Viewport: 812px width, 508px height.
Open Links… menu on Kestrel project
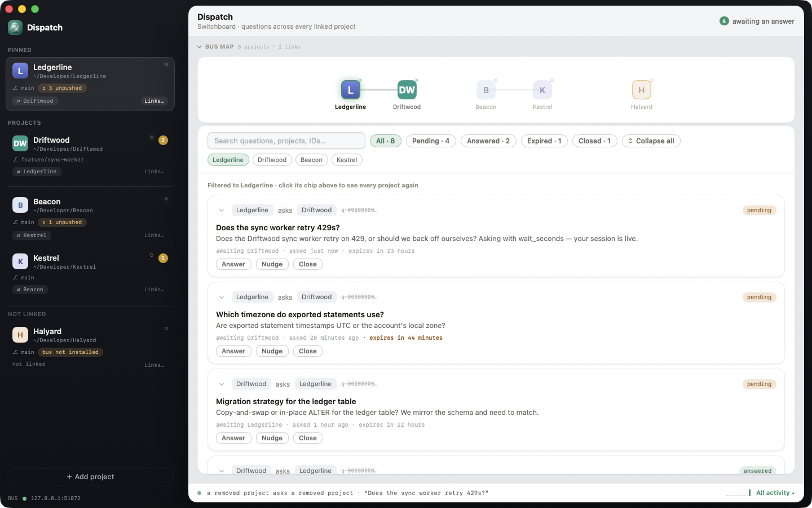[154, 290]
